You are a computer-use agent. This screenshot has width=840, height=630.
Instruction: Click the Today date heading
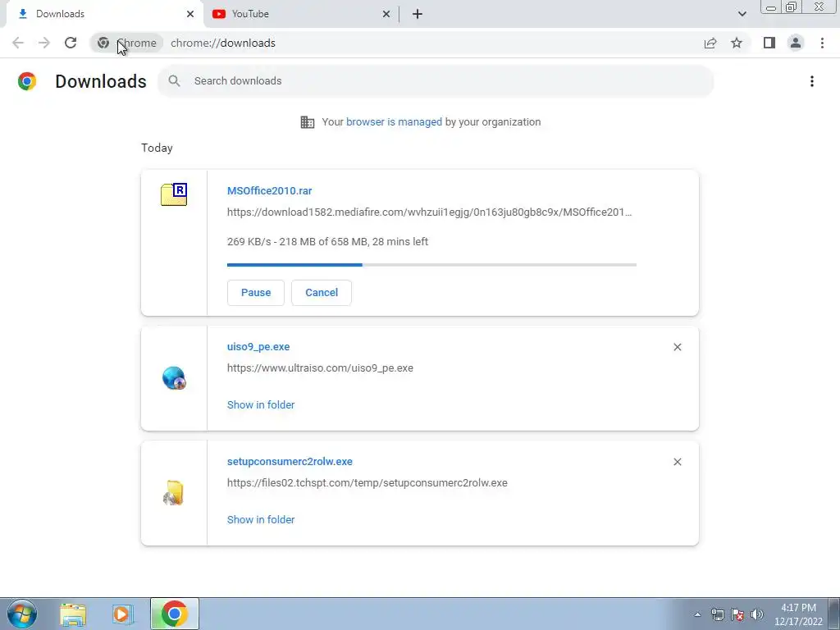tap(157, 148)
